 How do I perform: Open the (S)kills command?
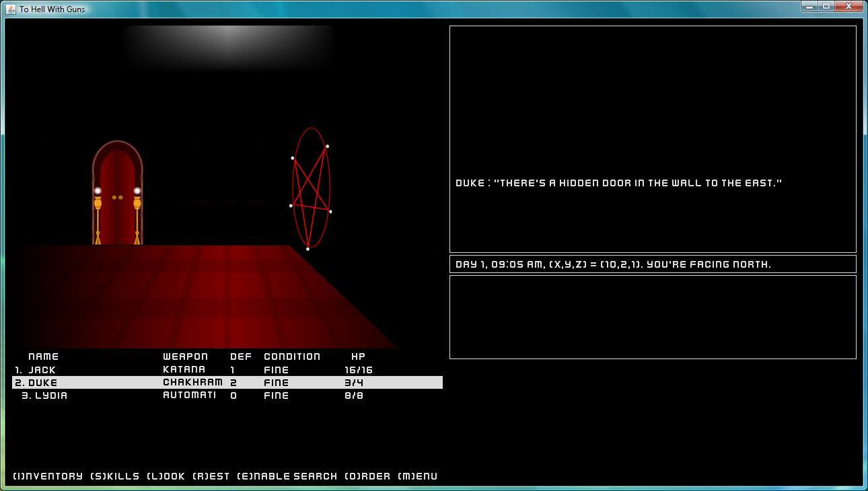[x=115, y=476]
